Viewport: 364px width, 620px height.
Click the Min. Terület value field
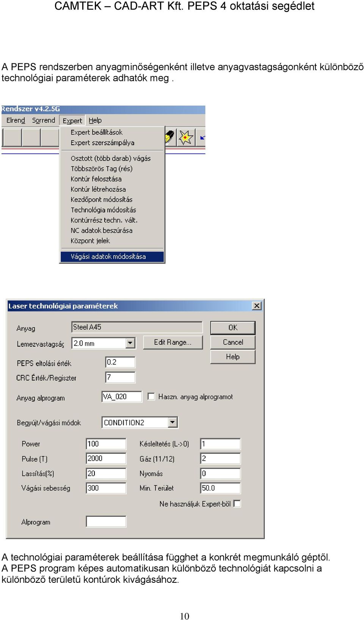[220, 488]
